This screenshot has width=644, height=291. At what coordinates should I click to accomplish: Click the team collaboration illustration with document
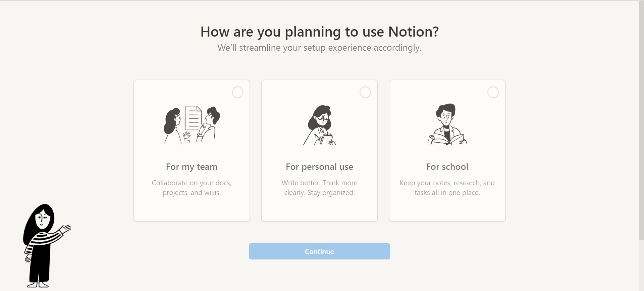click(x=192, y=125)
